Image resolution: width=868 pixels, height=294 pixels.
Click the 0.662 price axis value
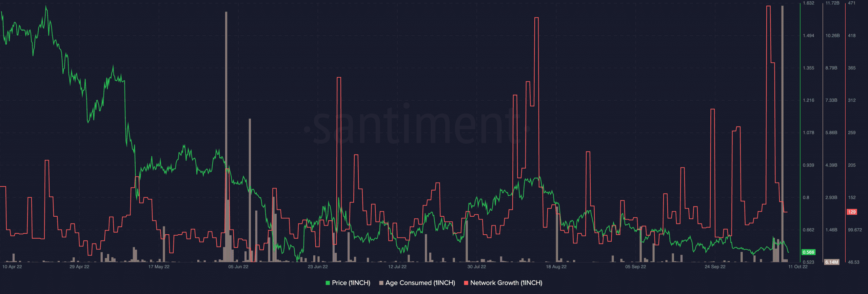click(x=808, y=230)
